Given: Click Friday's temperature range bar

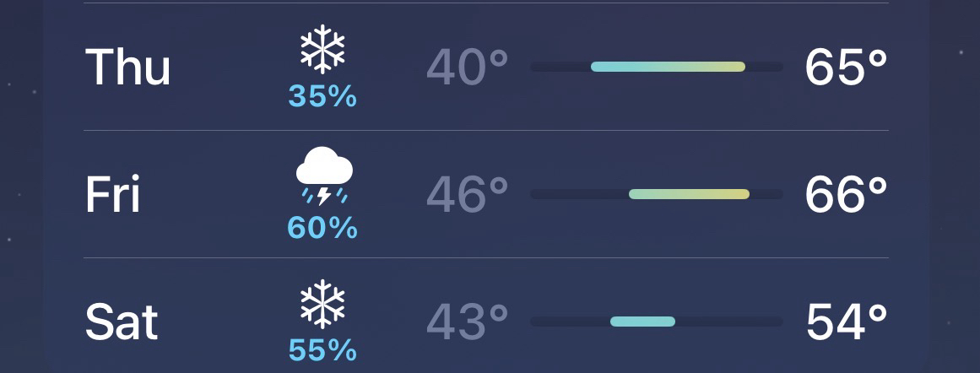Looking at the screenshot, I should 689,194.
